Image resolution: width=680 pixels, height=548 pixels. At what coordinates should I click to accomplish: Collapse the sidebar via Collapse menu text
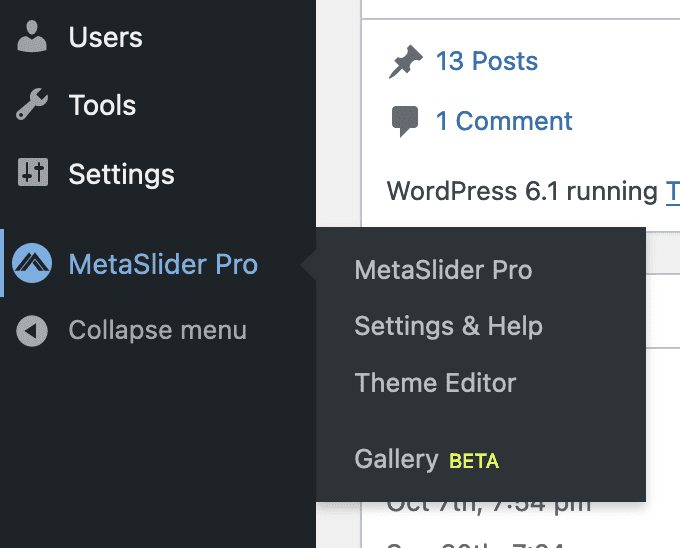click(157, 331)
